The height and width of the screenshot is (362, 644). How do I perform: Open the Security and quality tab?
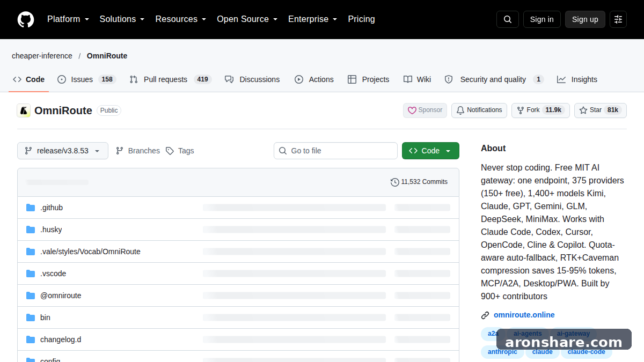coord(494,79)
